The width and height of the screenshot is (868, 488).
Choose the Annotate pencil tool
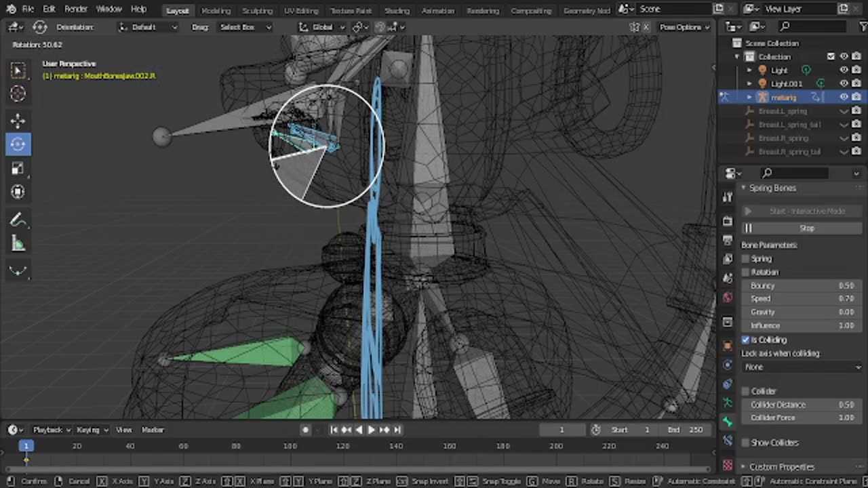coord(18,220)
